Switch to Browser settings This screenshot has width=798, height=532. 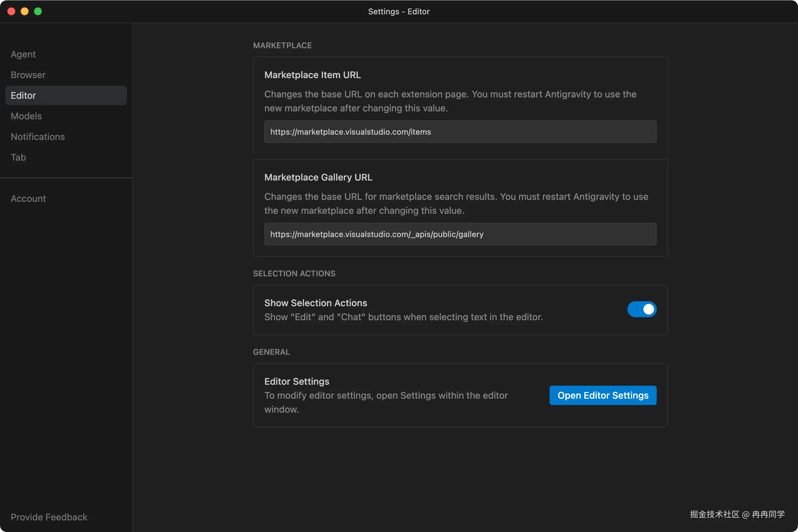click(x=28, y=75)
